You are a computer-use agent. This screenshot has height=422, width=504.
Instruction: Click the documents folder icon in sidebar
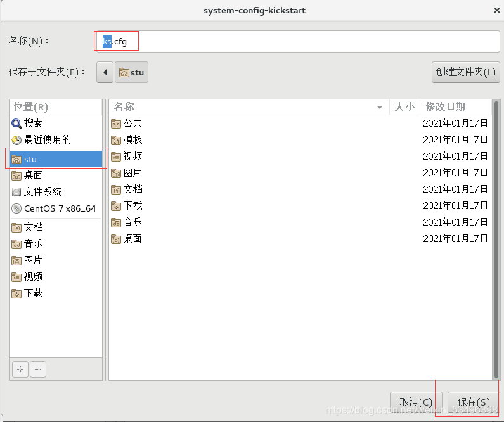click(16, 227)
